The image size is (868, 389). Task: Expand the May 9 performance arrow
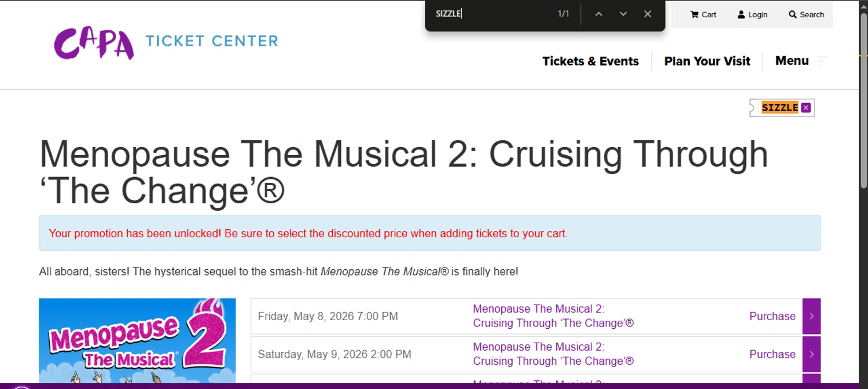[811, 354]
